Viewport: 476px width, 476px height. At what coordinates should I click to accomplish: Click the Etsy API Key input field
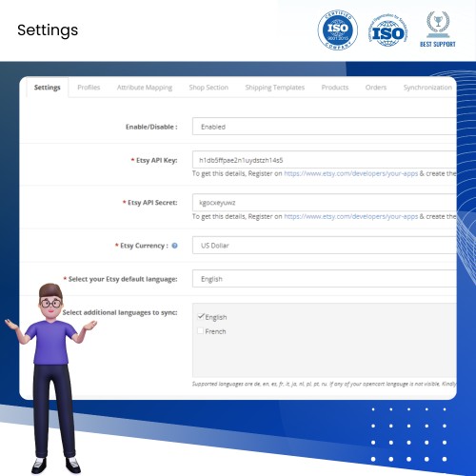(x=325, y=160)
